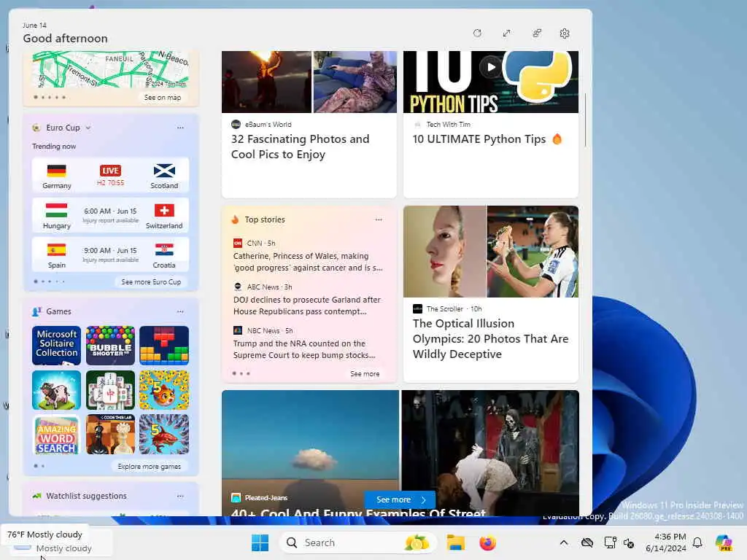Click the taskbar Search box
Image resolution: width=747 pixels, height=560 pixels.
click(357, 542)
